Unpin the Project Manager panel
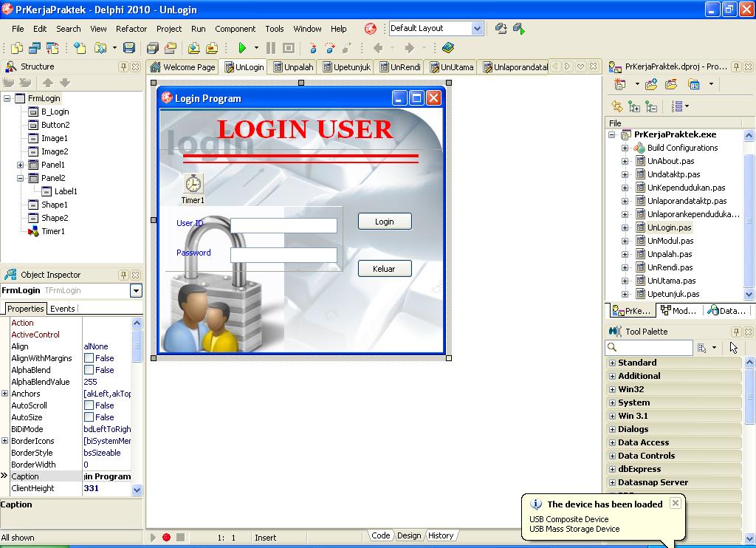This screenshot has width=756, height=548. click(736, 66)
